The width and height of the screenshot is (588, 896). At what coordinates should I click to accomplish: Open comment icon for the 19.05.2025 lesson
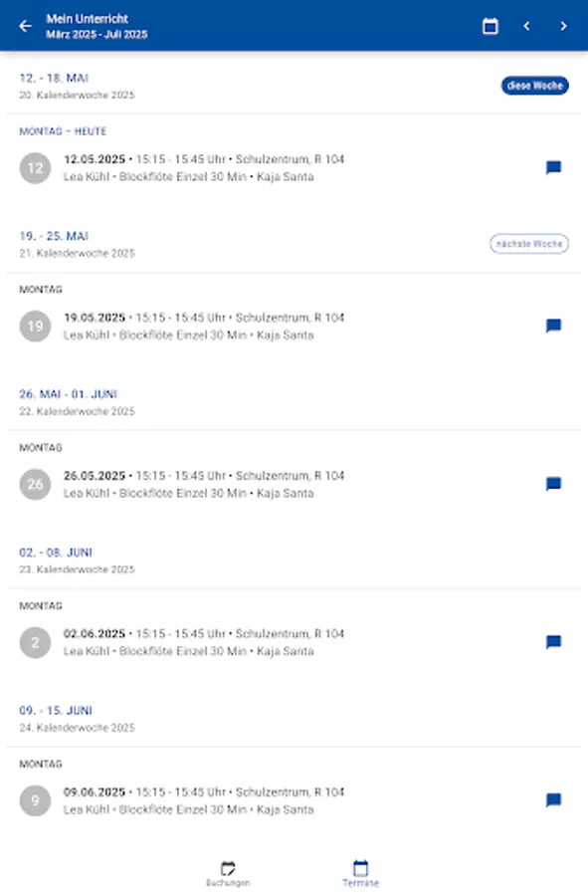point(553,326)
